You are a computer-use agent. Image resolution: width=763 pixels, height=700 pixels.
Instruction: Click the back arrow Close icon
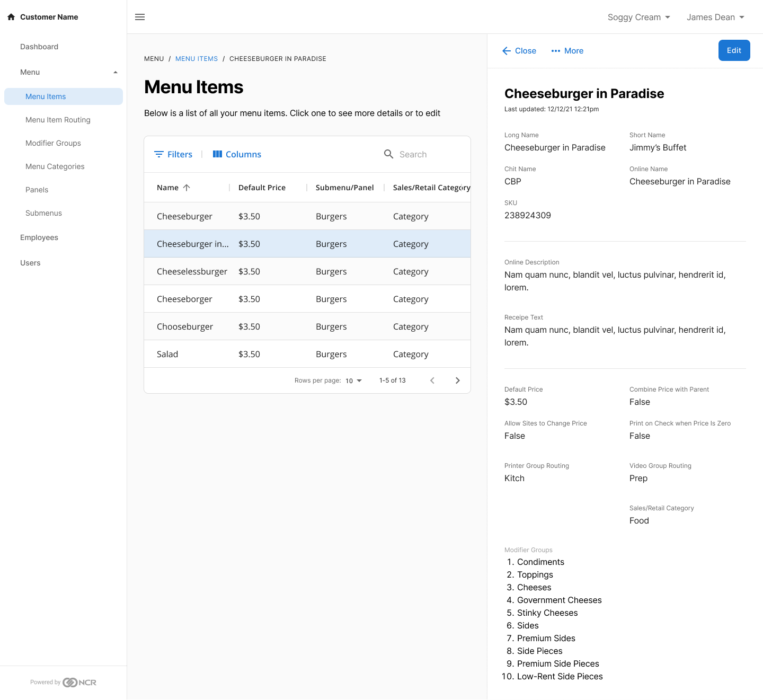coord(507,51)
